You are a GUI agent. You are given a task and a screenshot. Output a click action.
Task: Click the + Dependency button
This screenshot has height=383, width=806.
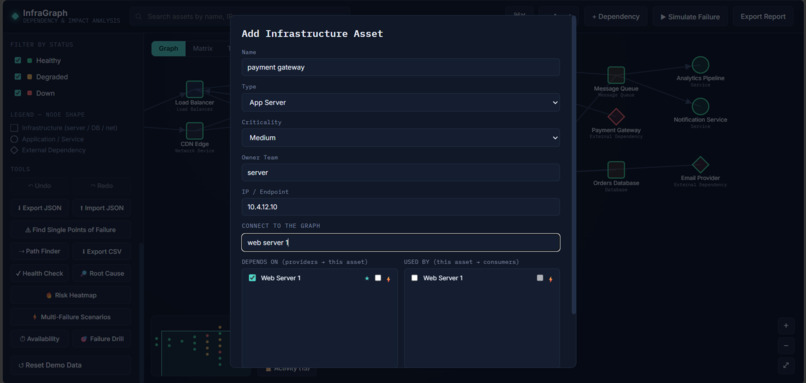click(615, 16)
